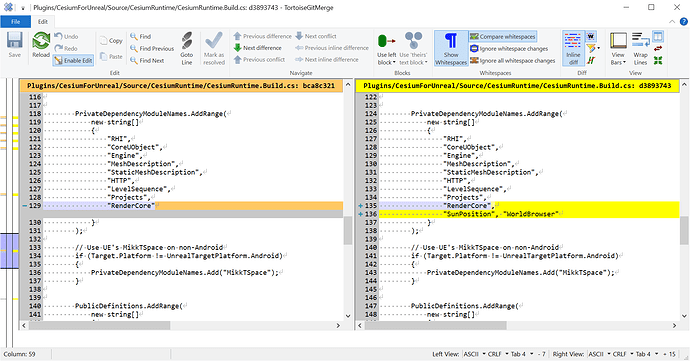Screen dimensions: 690x361
Task: Open the File menu tab
Action: click(15, 22)
